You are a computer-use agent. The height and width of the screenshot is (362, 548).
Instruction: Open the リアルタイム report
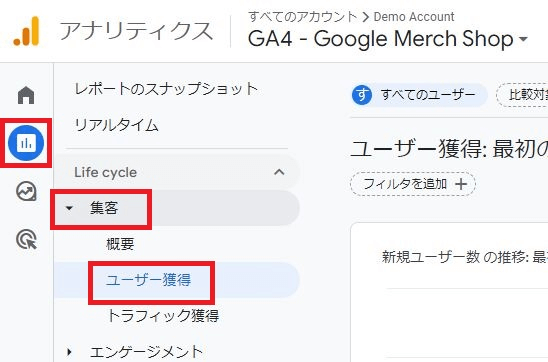point(117,125)
